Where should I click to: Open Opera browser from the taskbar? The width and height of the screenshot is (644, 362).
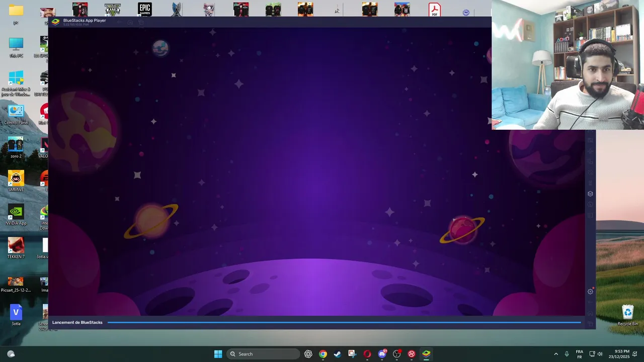point(367,354)
